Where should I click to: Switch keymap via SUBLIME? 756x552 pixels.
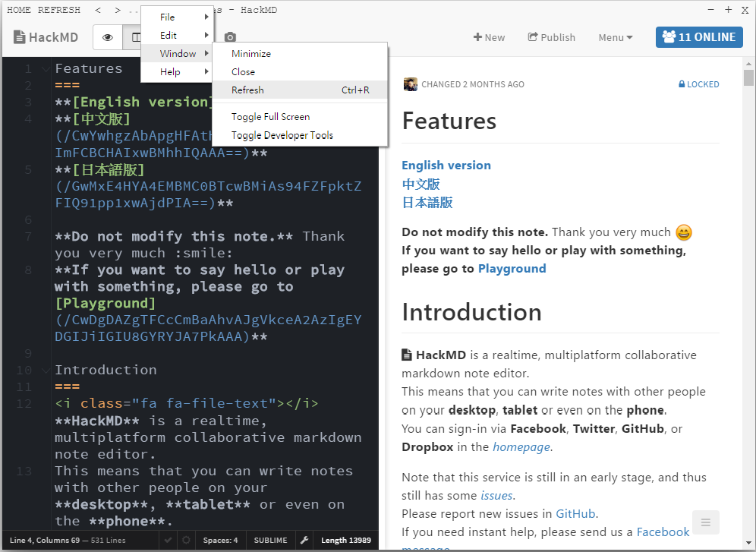[270, 540]
